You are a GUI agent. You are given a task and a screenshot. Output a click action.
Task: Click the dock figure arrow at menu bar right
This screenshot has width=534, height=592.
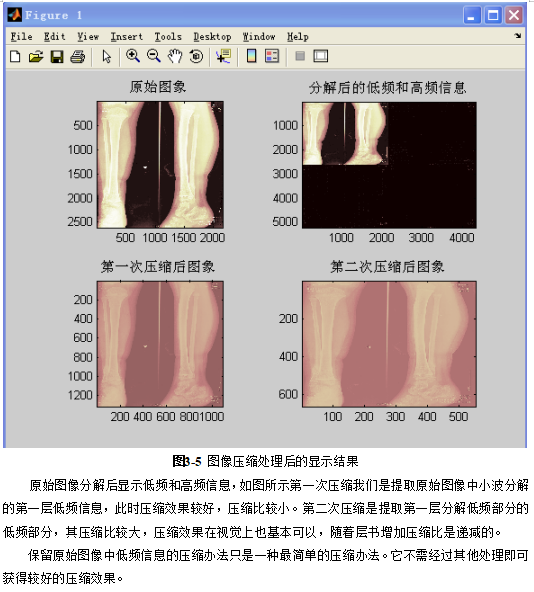pos(518,36)
